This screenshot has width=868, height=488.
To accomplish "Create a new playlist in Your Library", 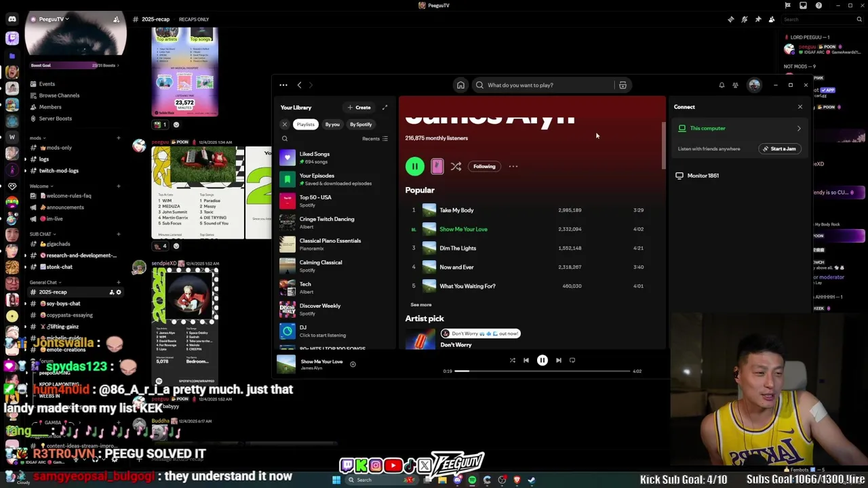I will (x=359, y=107).
